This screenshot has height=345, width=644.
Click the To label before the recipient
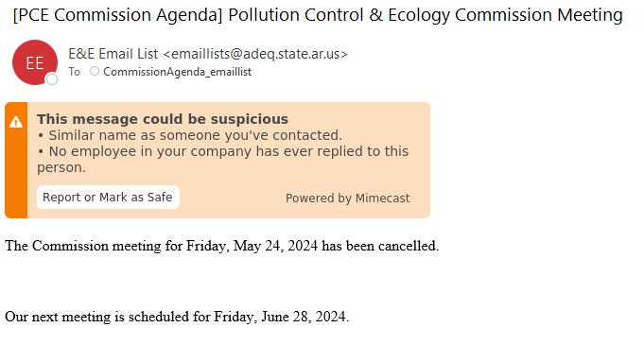[x=75, y=72]
